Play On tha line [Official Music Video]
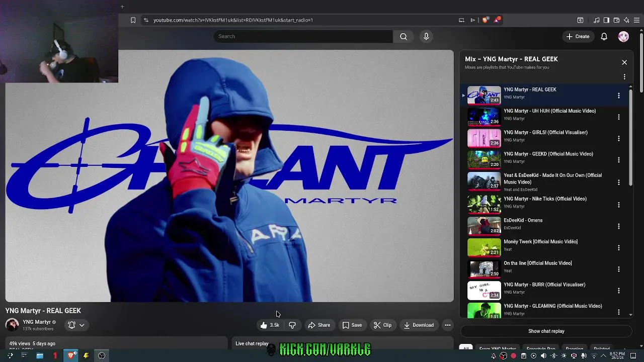The width and height of the screenshot is (644, 362). point(537,263)
